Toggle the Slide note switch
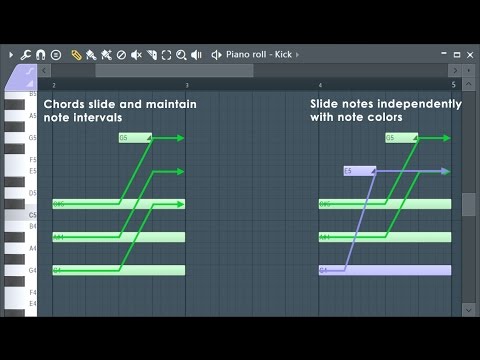 point(30,71)
